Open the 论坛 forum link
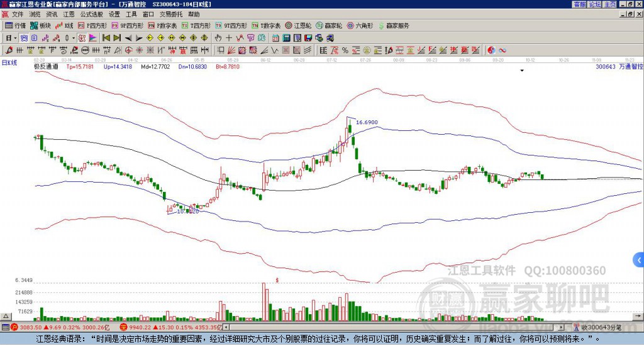 tap(595, 4)
